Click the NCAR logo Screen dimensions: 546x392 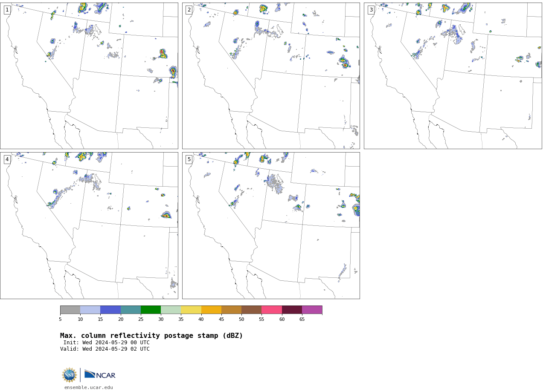(100, 375)
